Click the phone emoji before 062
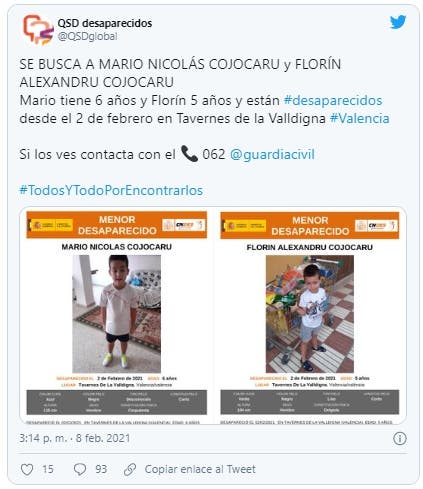 [x=189, y=154]
